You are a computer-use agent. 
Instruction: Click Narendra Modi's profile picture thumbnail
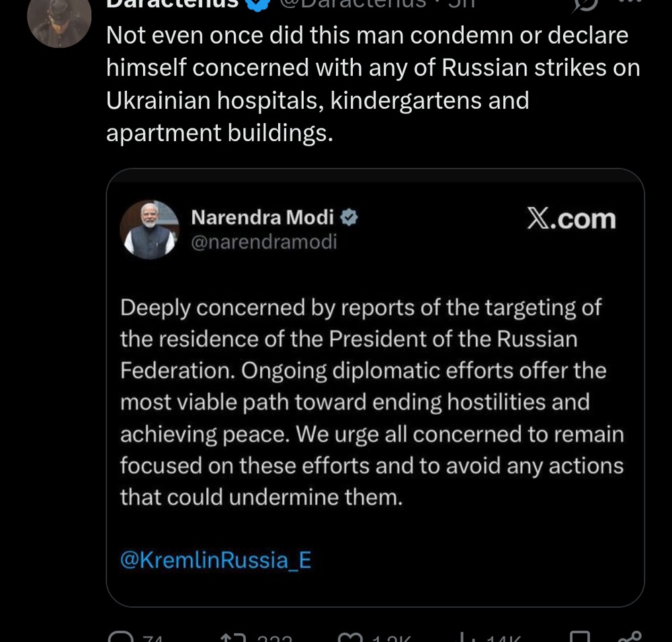tap(149, 229)
